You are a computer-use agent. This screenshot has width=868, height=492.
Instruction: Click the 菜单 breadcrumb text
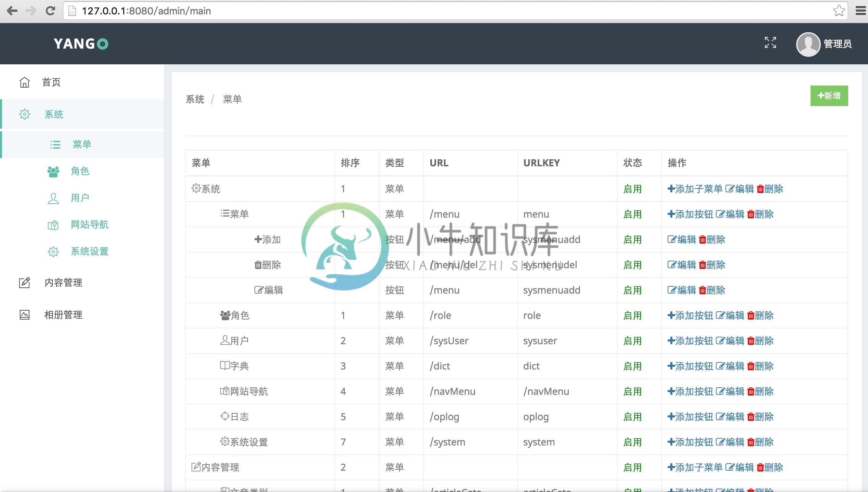[233, 99]
